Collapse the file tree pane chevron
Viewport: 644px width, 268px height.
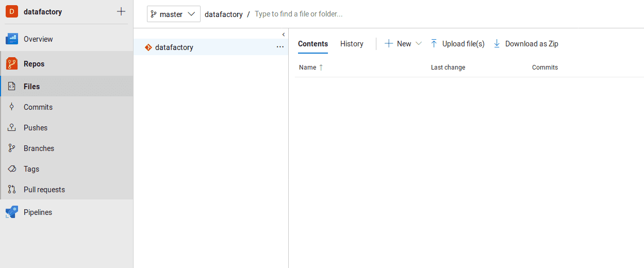(284, 35)
